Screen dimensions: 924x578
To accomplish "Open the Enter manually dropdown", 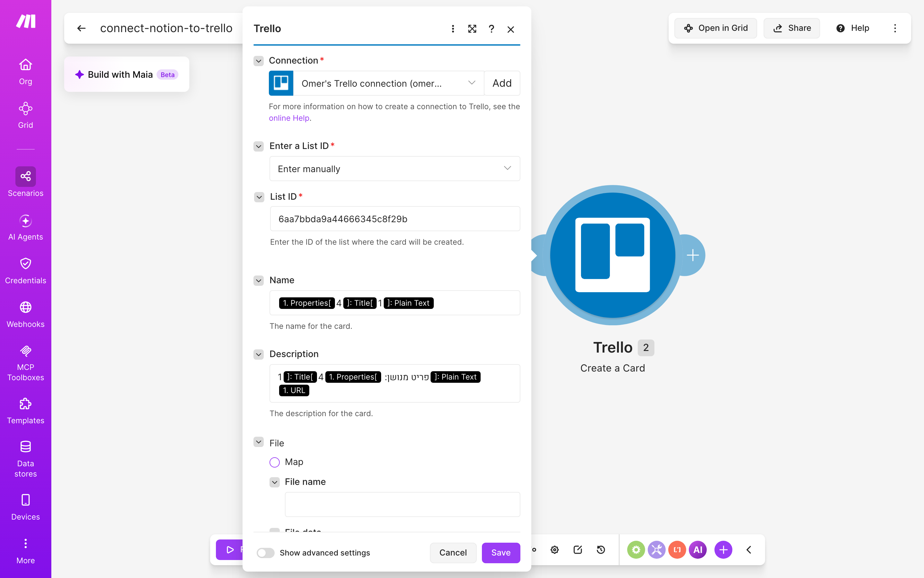I will click(395, 169).
